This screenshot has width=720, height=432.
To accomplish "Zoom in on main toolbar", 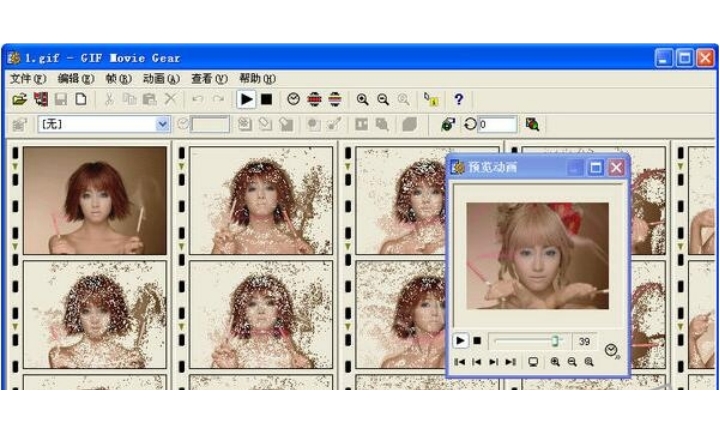I will click(363, 99).
